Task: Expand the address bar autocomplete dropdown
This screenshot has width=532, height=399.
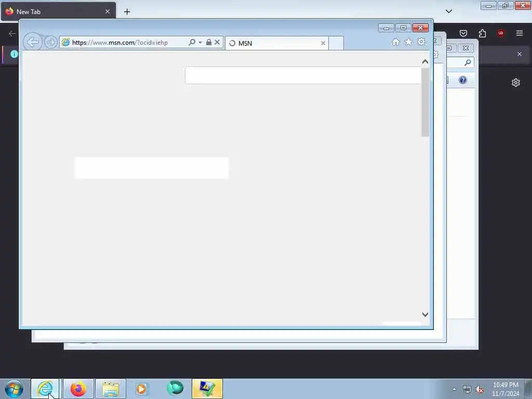Action: click(x=200, y=43)
